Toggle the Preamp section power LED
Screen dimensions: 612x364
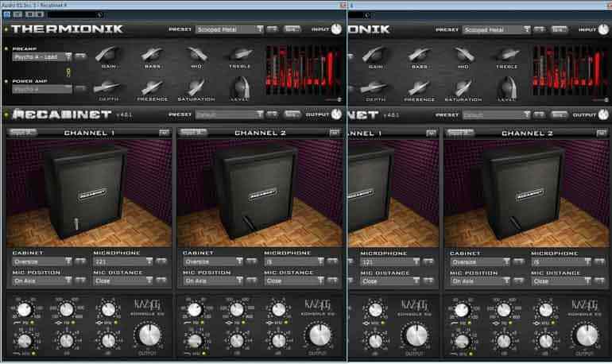click(6, 48)
